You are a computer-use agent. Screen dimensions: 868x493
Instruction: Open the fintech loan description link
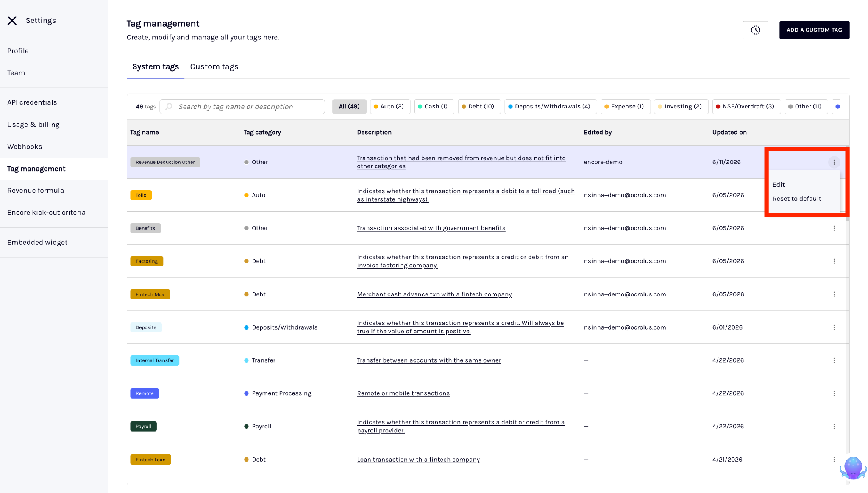(418, 460)
